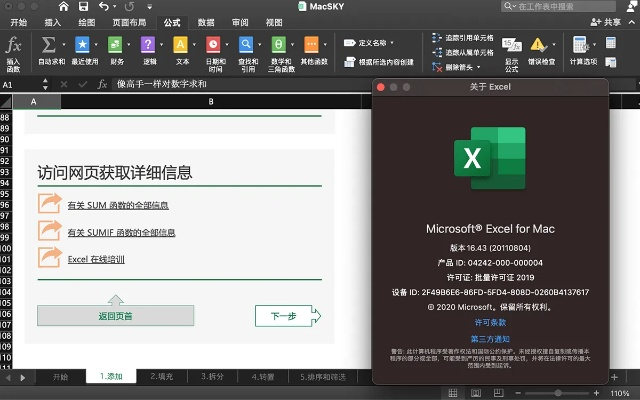The width and height of the screenshot is (640, 400).
Task: Open the Logical (逻辑) functions icon
Action: click(149, 50)
